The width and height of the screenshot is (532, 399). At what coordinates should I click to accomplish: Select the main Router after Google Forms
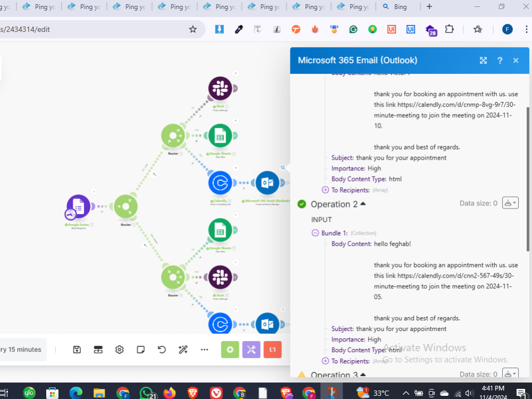pyautogui.click(x=126, y=206)
